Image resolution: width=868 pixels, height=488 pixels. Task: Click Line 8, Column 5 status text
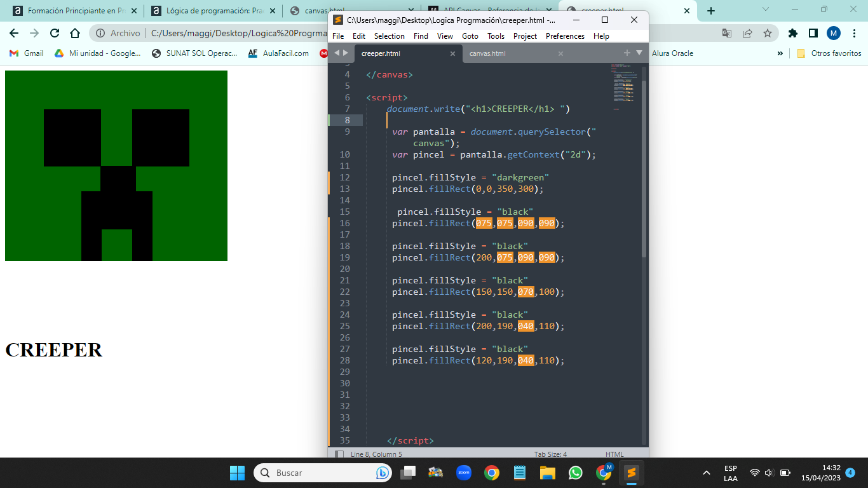click(376, 454)
